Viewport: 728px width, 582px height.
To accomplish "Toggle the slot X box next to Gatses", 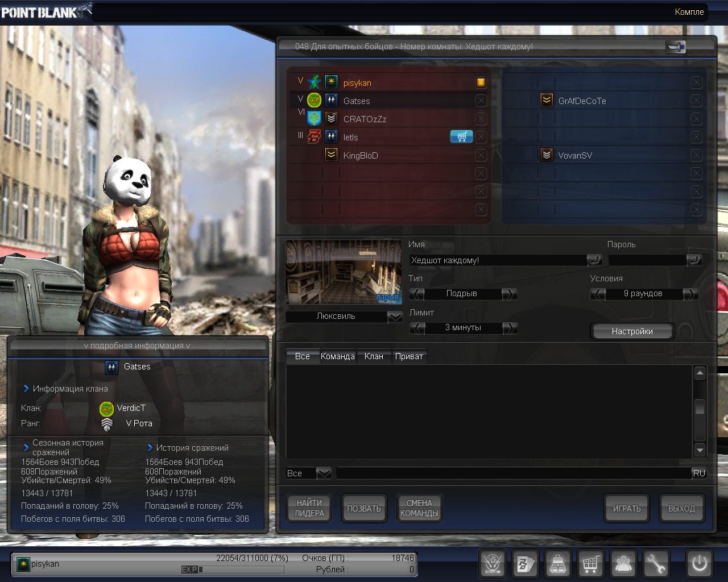I will coord(481,101).
